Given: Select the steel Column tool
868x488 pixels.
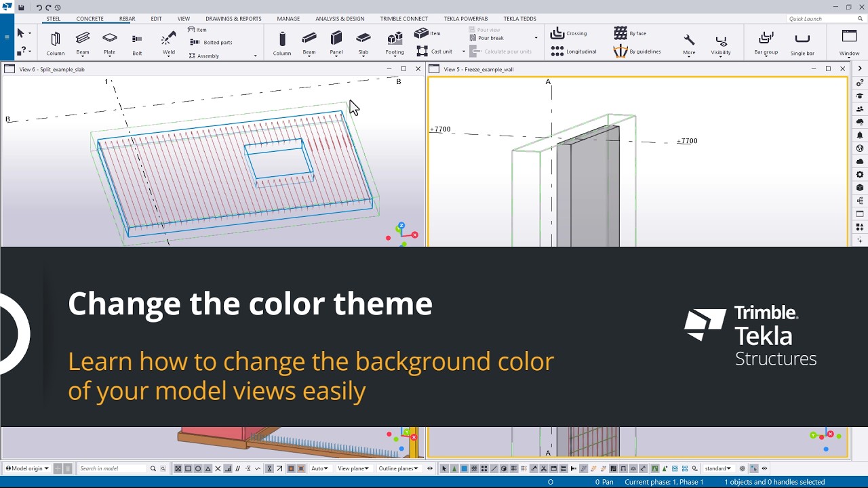Looking at the screenshot, I should 56,43.
